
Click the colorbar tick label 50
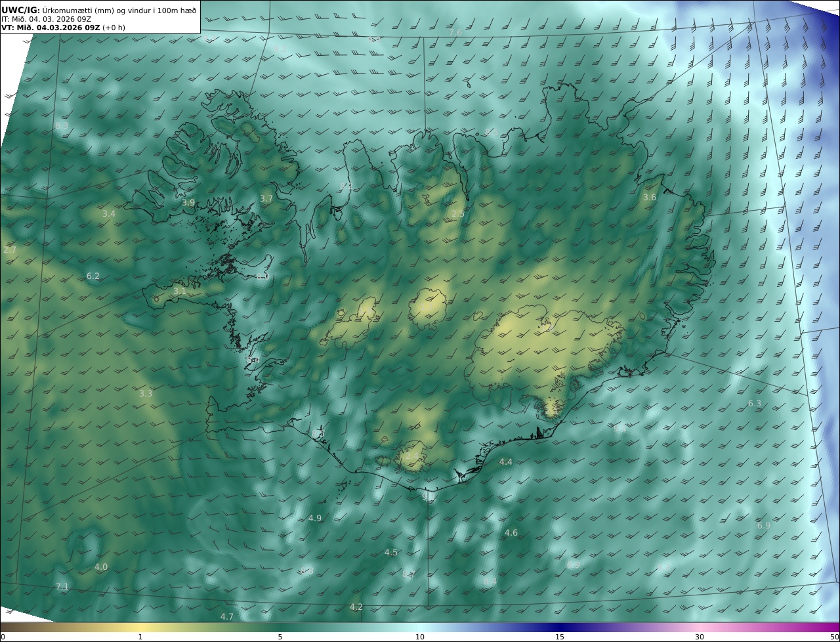point(834,637)
